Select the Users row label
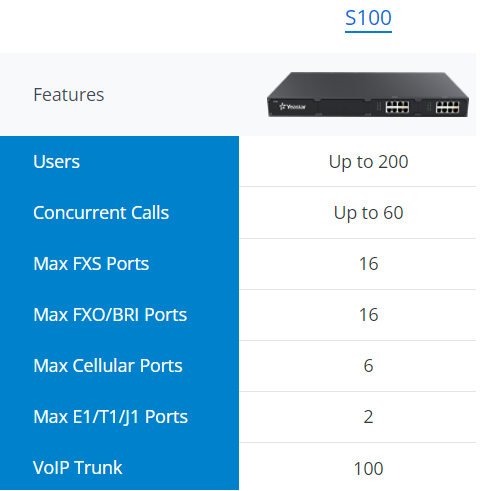 (x=56, y=162)
